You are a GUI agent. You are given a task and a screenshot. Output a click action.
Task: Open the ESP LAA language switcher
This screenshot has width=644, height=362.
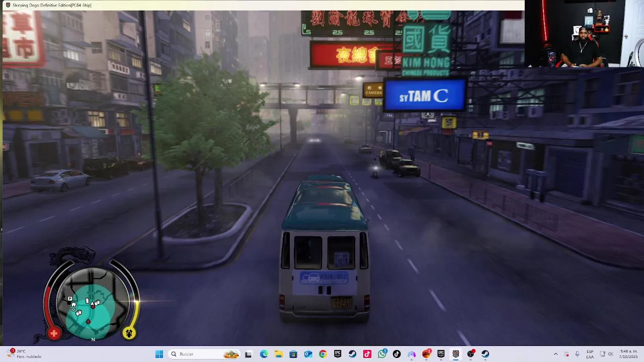590,354
